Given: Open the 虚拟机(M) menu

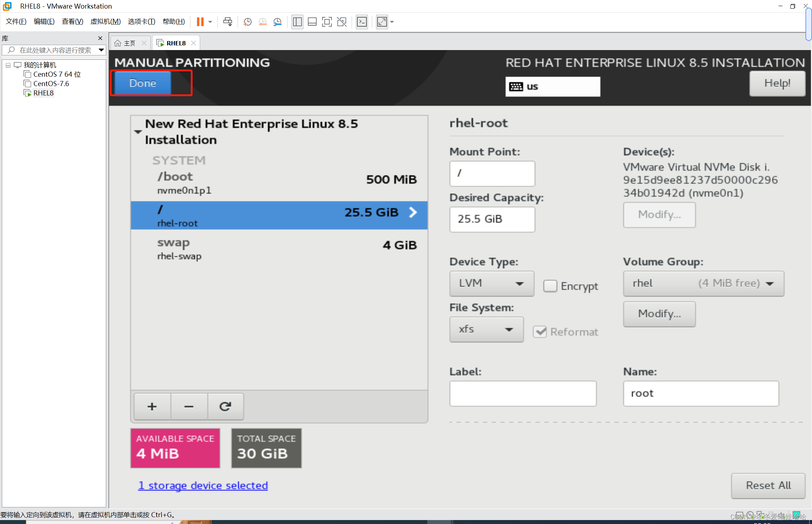Looking at the screenshot, I should (x=105, y=21).
